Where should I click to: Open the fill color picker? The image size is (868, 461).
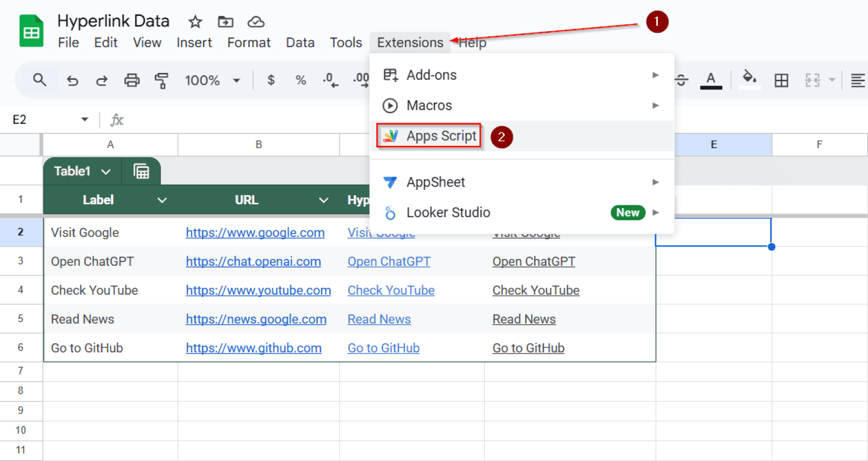[x=749, y=80]
